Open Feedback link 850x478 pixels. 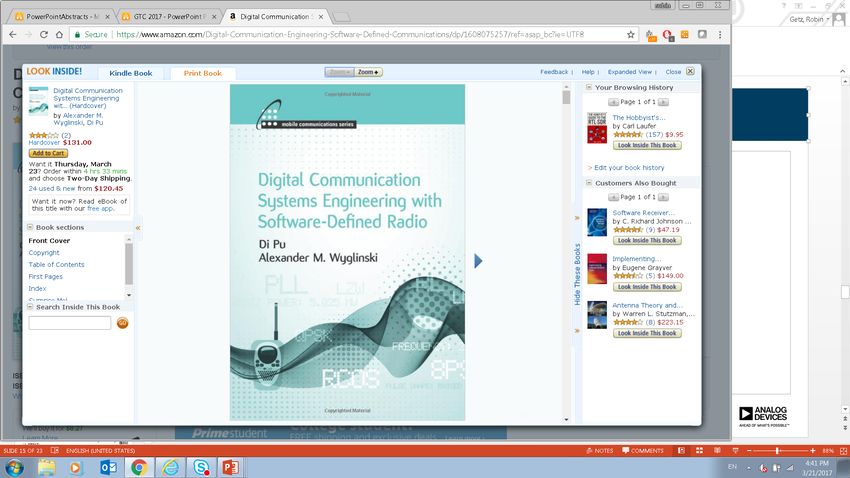point(554,72)
